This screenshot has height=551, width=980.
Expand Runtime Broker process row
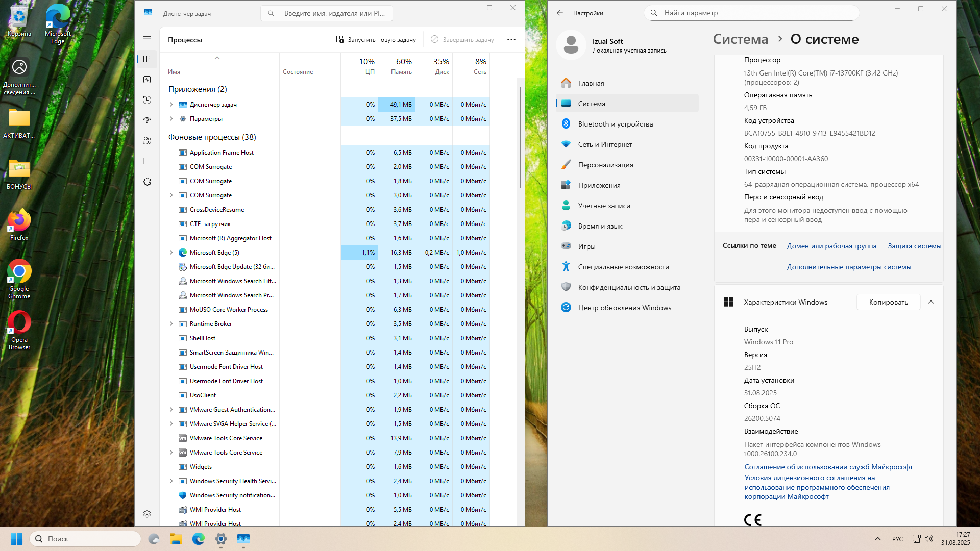[x=171, y=324]
